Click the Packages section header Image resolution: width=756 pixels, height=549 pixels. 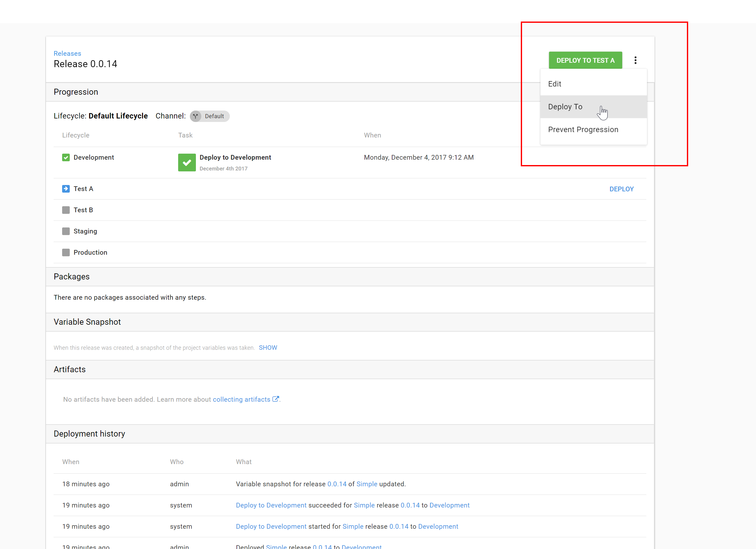coord(71,277)
